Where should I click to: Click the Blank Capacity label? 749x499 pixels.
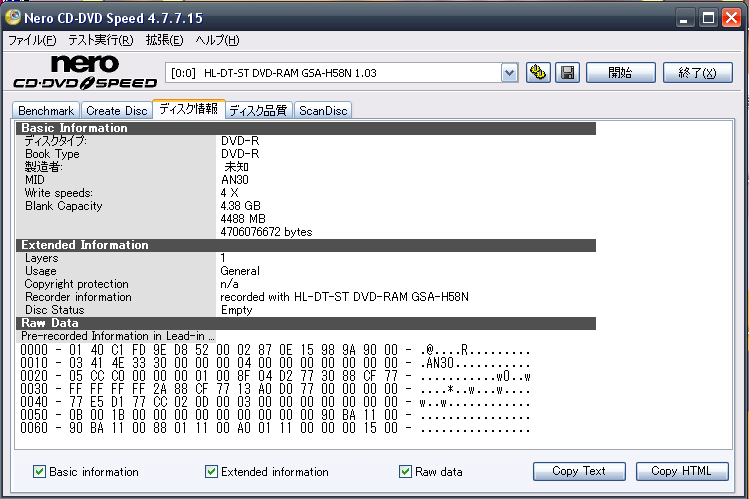click(x=64, y=206)
